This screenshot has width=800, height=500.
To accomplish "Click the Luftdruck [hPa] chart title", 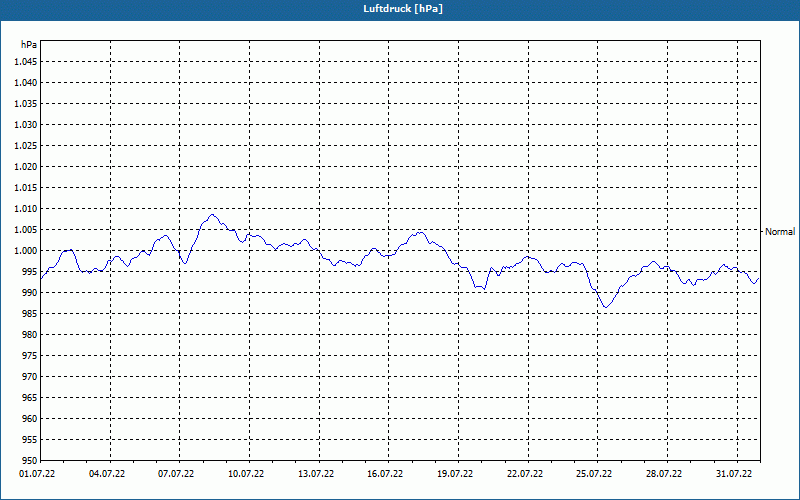I will click(x=403, y=9).
